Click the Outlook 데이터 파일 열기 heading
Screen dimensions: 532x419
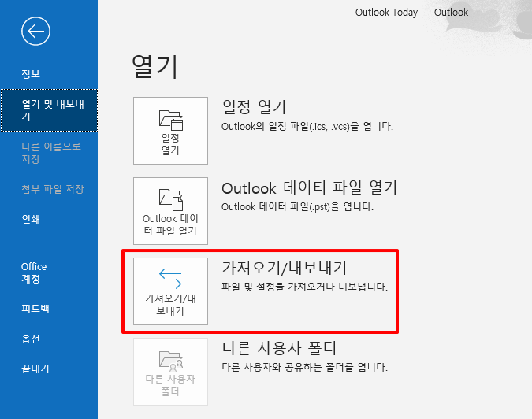[x=309, y=187]
